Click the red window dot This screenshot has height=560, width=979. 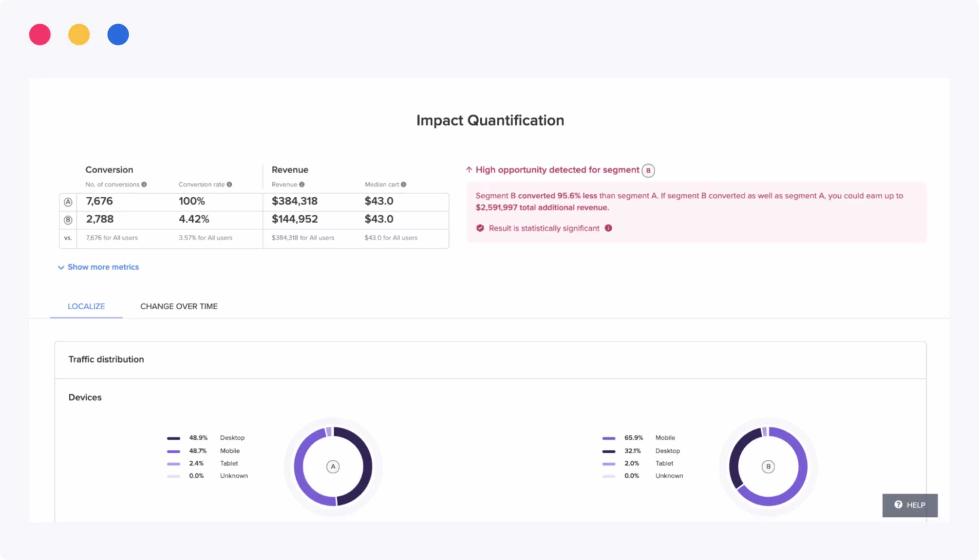(40, 35)
